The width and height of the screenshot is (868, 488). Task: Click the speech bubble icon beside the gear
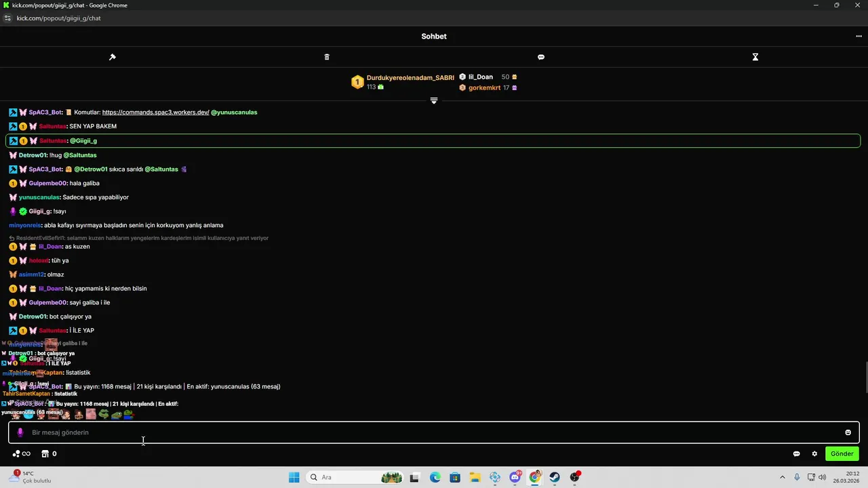click(797, 454)
